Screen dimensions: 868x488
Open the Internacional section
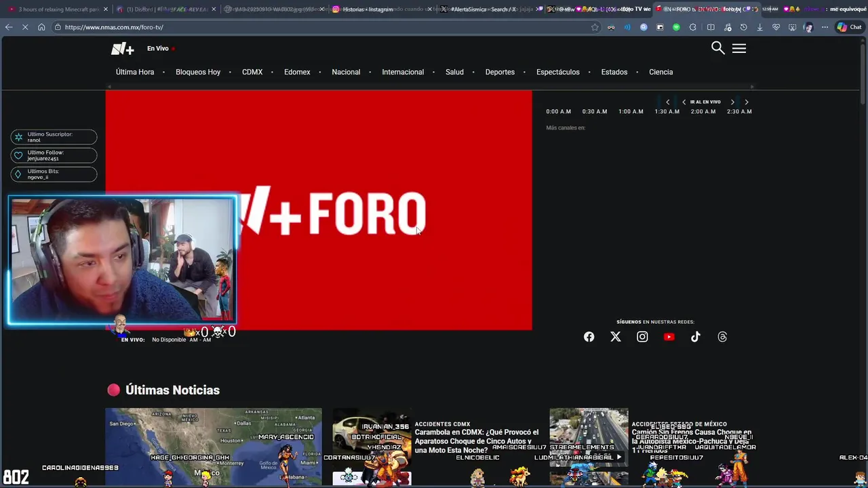point(403,72)
